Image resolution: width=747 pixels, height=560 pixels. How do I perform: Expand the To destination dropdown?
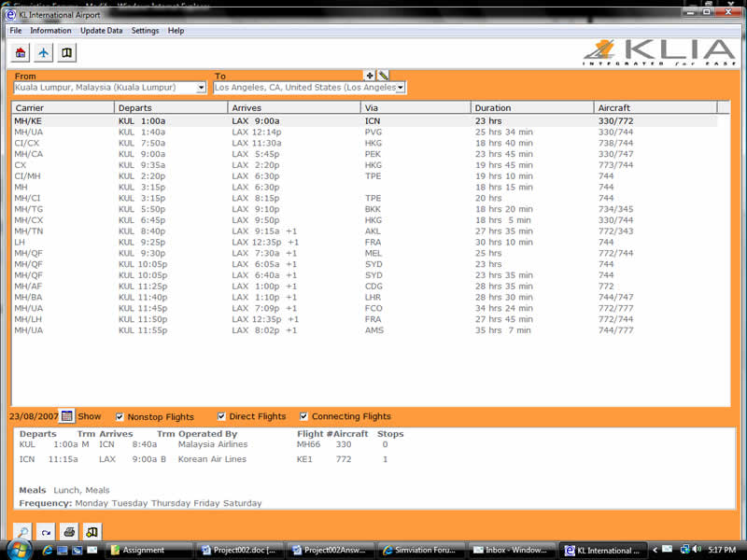point(401,88)
